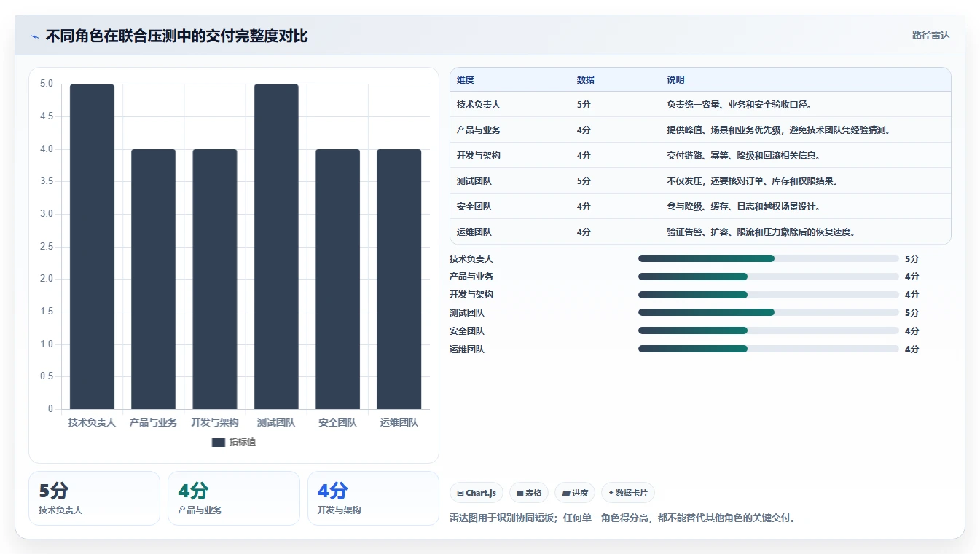Toggle the 指标值 legend swatch
Image resolution: width=980 pixels, height=554 pixels.
point(219,442)
